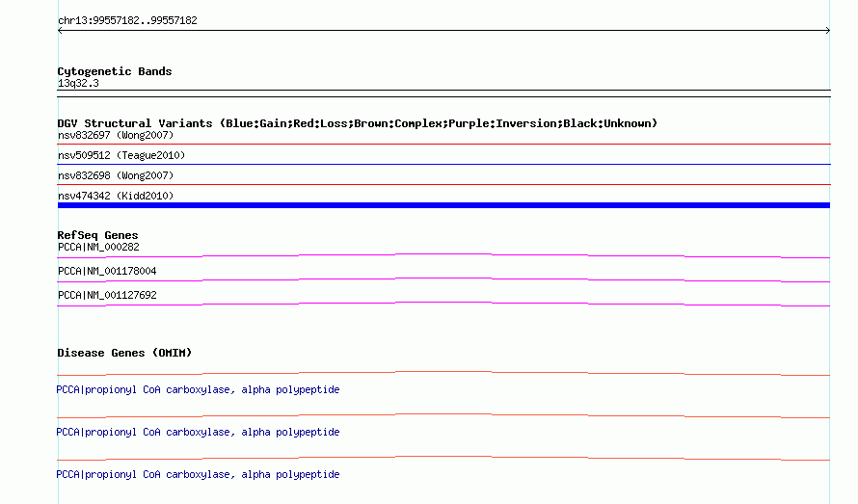The height and width of the screenshot is (504, 858).
Task: Select variant label nsv832697 (Wong2007)
Action: 116,135
